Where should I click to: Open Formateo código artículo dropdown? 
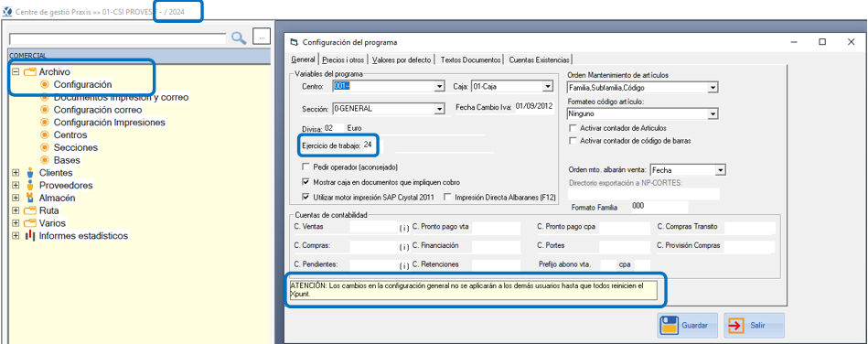pyautogui.click(x=713, y=114)
